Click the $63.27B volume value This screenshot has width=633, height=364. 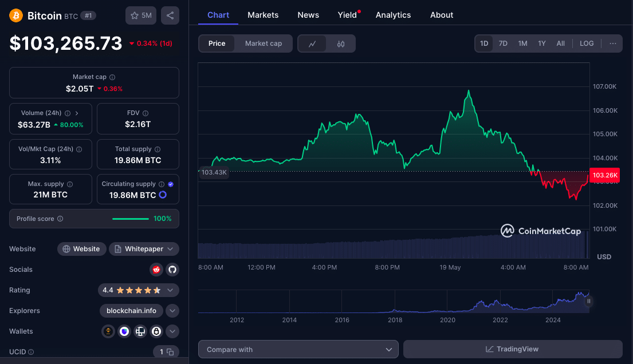click(x=34, y=125)
